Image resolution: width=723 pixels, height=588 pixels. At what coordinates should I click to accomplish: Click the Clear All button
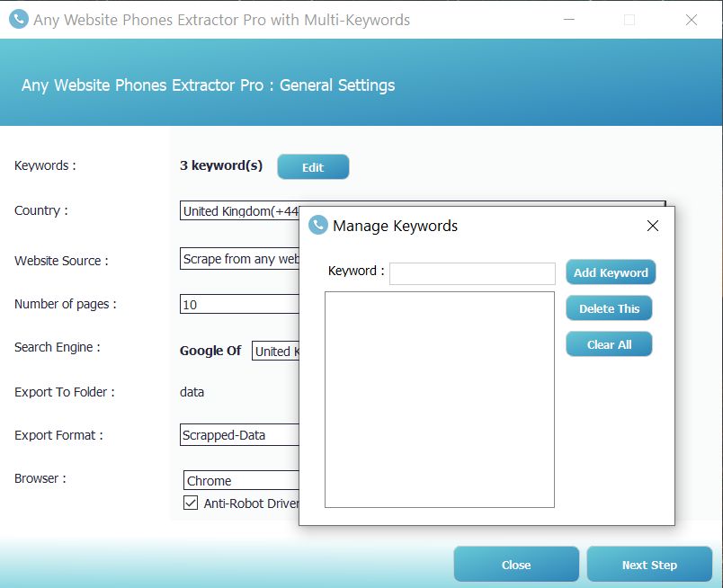coord(609,344)
